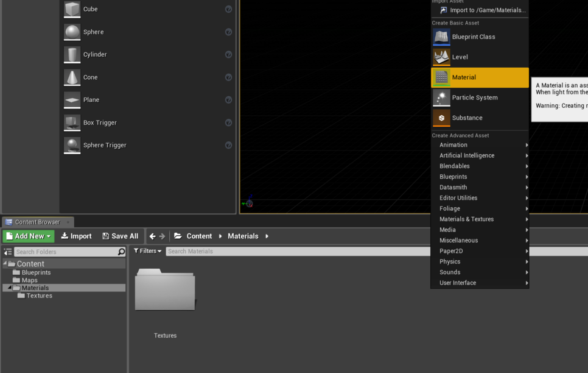Expand the arrow after Materials breadcrumb
The width and height of the screenshot is (588, 373).
[x=267, y=236]
